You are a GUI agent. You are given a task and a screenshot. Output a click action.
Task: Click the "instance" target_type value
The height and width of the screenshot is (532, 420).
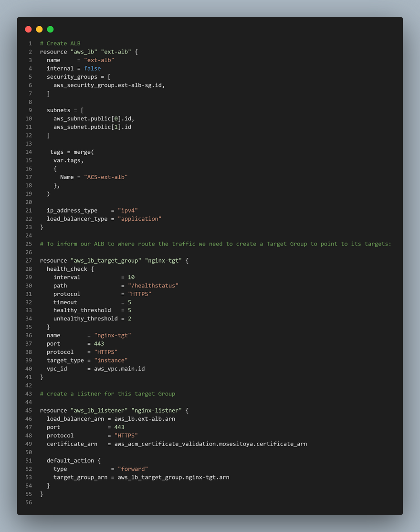point(111,361)
